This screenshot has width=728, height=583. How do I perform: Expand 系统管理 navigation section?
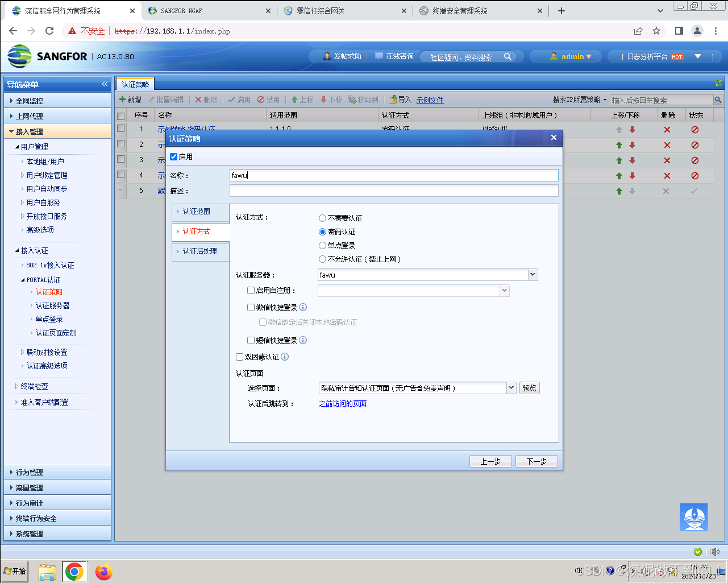tap(57, 534)
